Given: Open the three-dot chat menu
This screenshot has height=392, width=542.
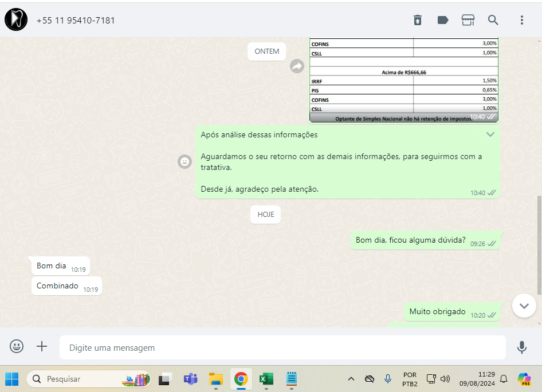Looking at the screenshot, I should tap(521, 20).
